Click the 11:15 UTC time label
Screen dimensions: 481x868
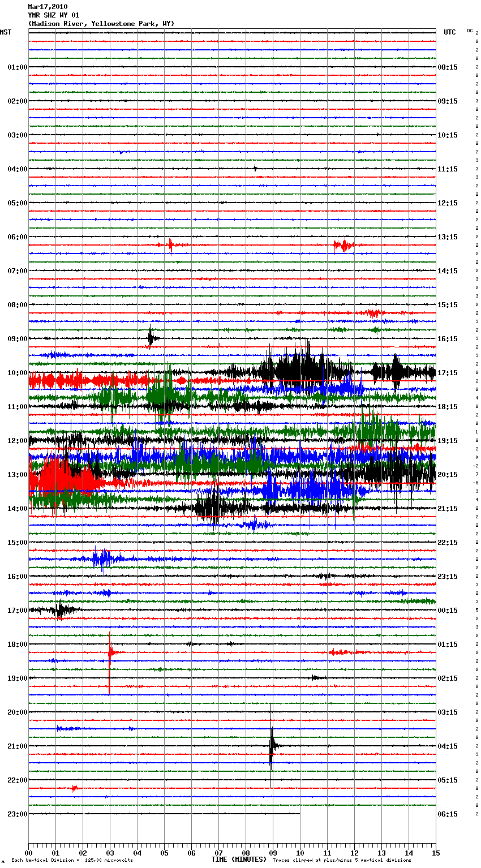(x=448, y=169)
